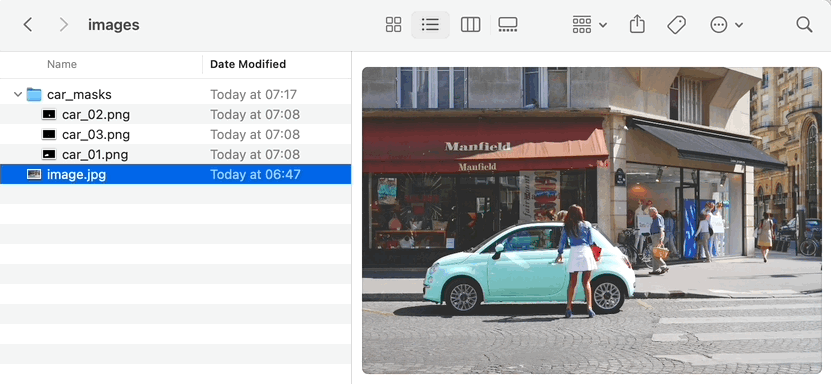Collapse the car_masks folder

click(17, 95)
